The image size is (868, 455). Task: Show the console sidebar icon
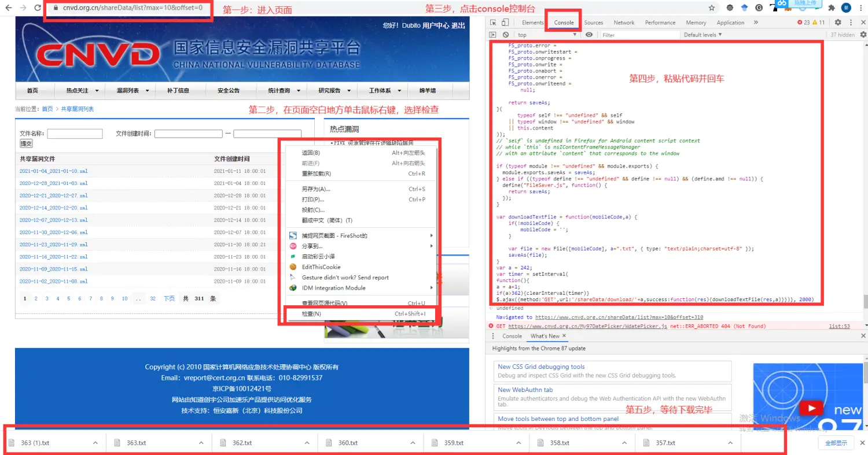point(493,35)
